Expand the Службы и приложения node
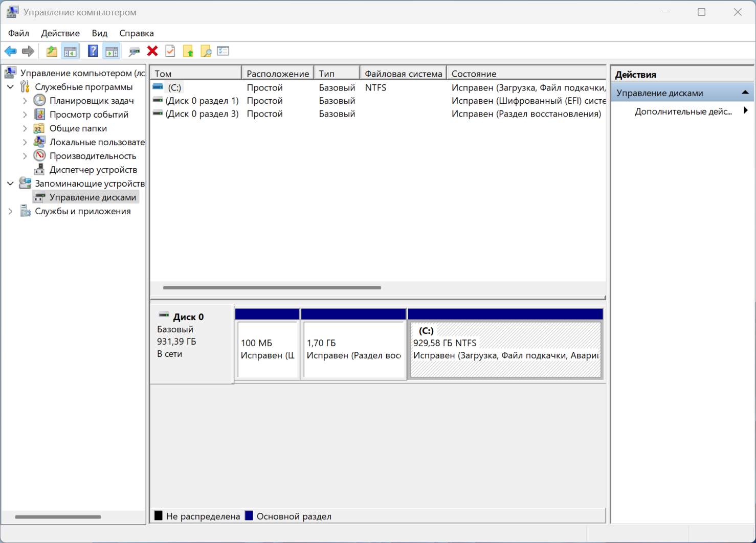The width and height of the screenshot is (756, 543). [x=10, y=211]
